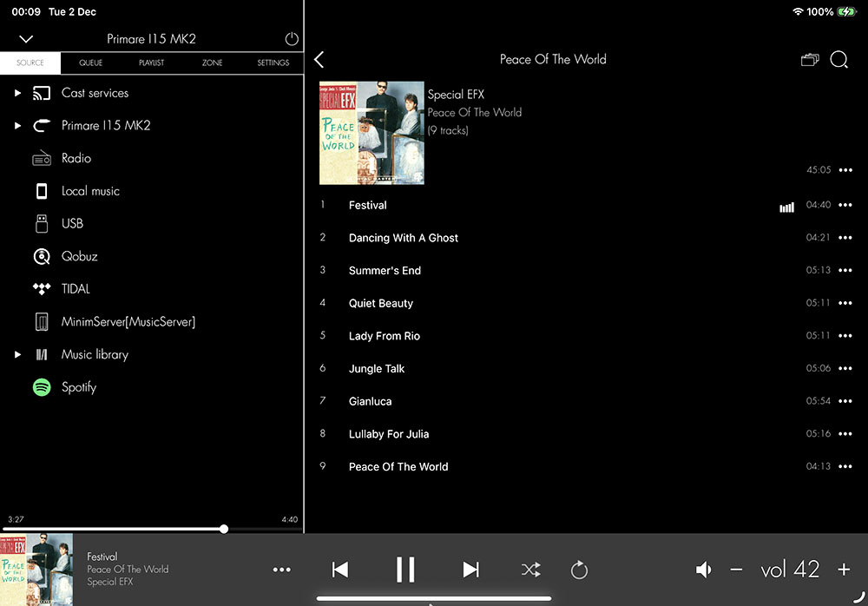Play track Dancing With A Ghost
This screenshot has height=606, width=868.
(403, 238)
